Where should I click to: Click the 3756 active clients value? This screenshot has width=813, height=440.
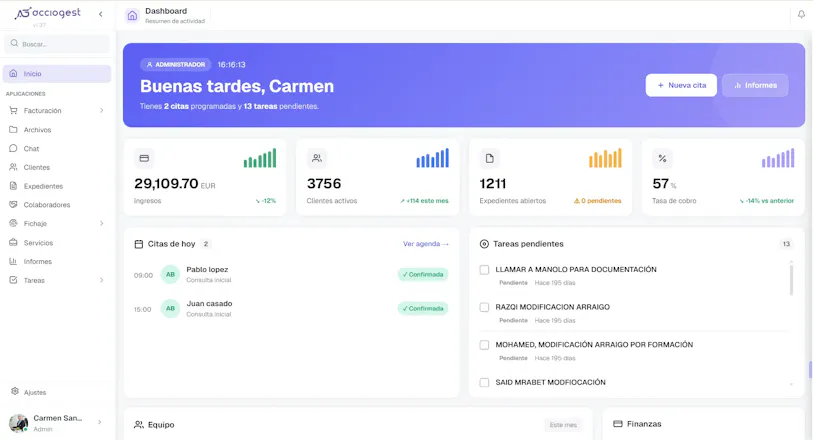(324, 183)
